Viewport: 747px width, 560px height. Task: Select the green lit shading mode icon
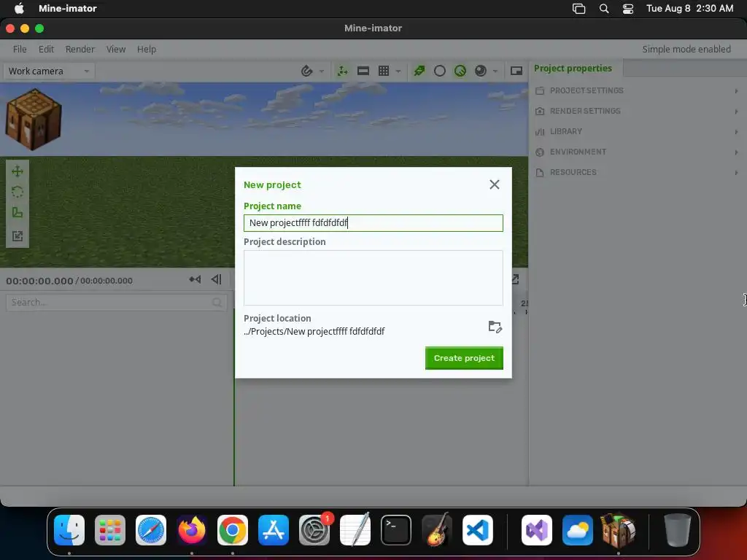[x=460, y=71]
